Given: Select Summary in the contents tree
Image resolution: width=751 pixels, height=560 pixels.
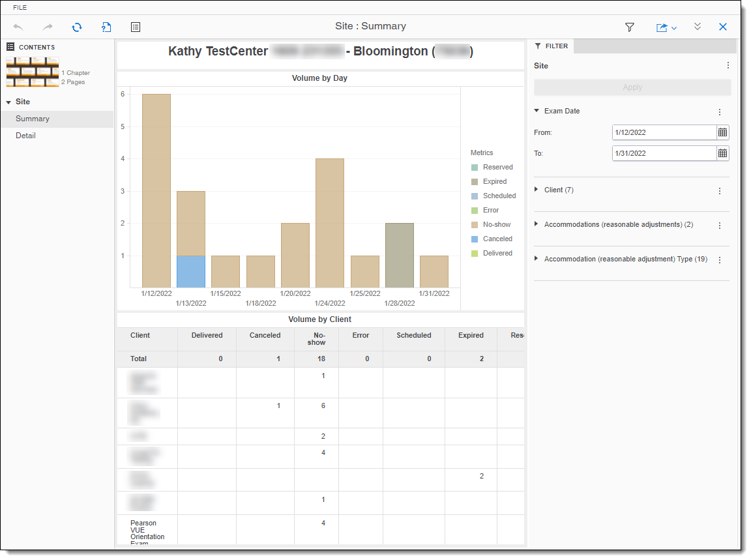Looking at the screenshot, I should click(x=57, y=119).
